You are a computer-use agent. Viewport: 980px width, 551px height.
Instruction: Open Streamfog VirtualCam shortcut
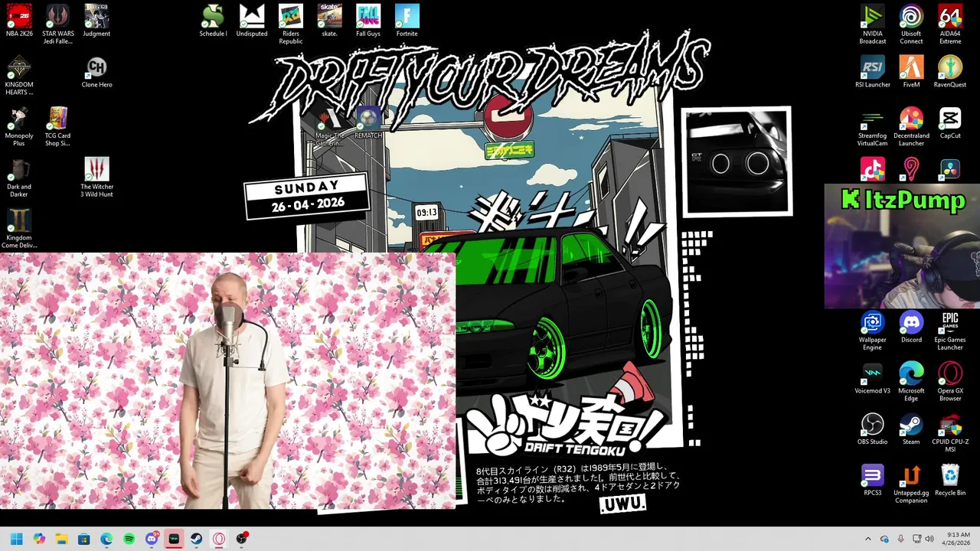(x=872, y=126)
